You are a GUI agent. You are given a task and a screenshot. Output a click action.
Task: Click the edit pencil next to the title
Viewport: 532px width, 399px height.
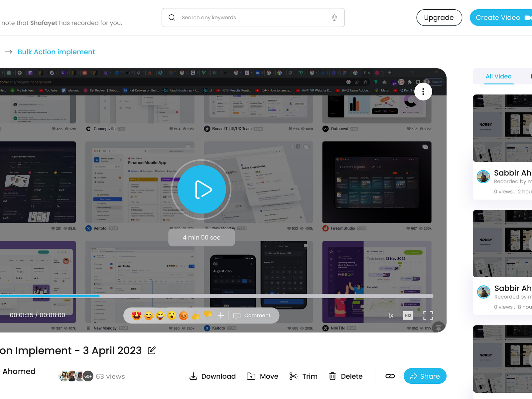click(152, 350)
